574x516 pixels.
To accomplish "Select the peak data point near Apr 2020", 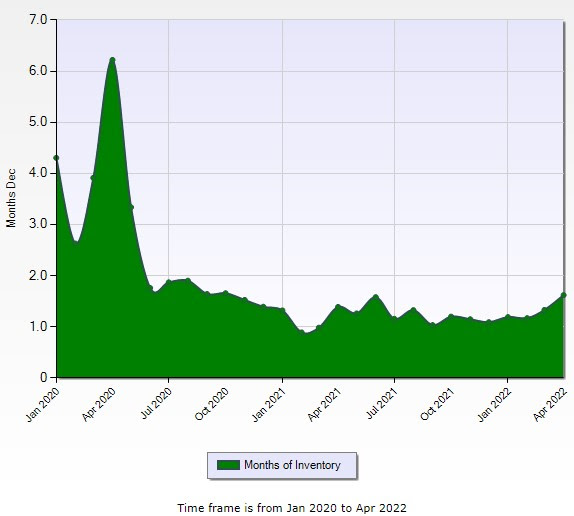I will point(112,60).
